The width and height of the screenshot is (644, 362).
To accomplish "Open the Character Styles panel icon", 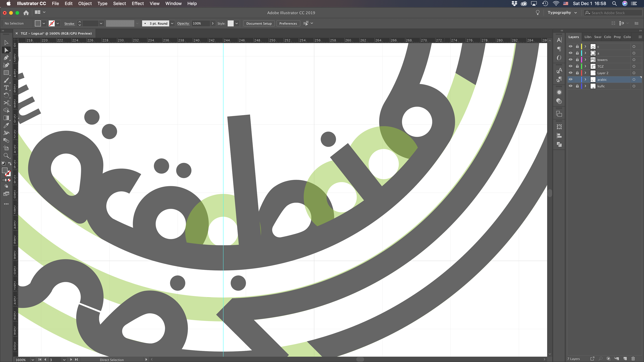I will tap(559, 71).
